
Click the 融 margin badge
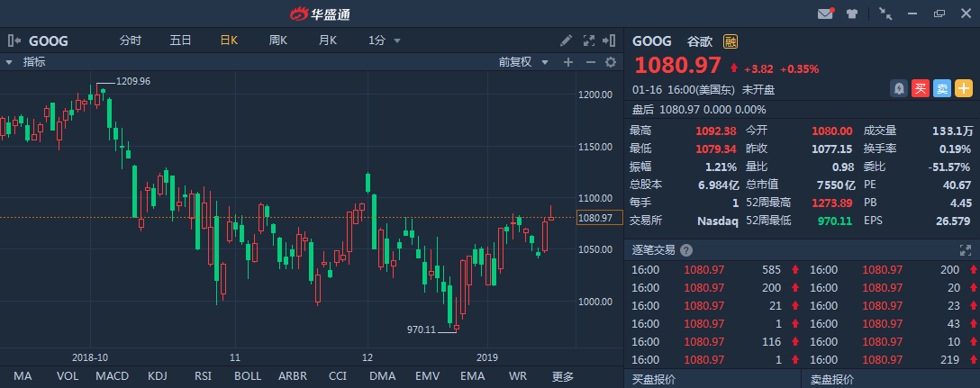pyautogui.click(x=730, y=42)
